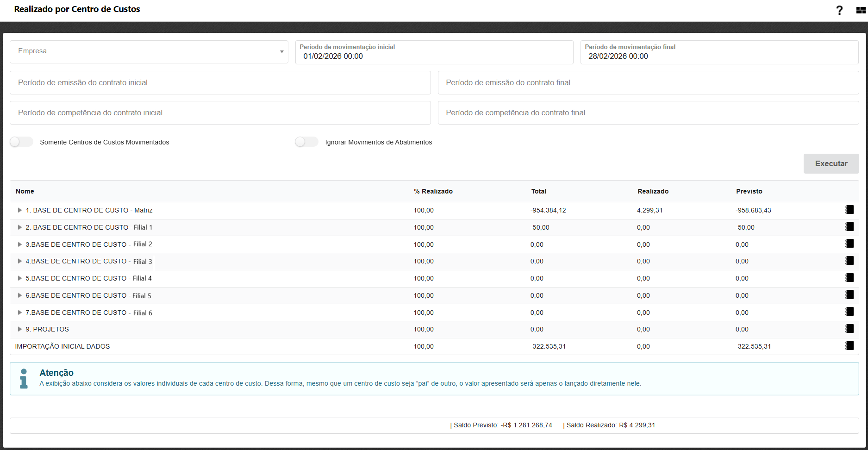
Task: Click the Previsto column header
Action: click(749, 191)
